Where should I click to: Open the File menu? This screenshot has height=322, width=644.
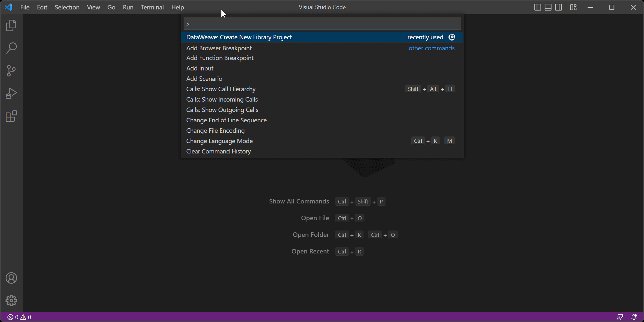click(x=25, y=7)
